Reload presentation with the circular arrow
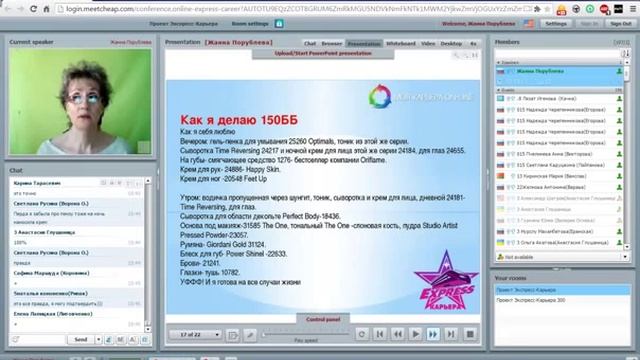The height and width of the screenshot is (360, 640). (x=362, y=334)
